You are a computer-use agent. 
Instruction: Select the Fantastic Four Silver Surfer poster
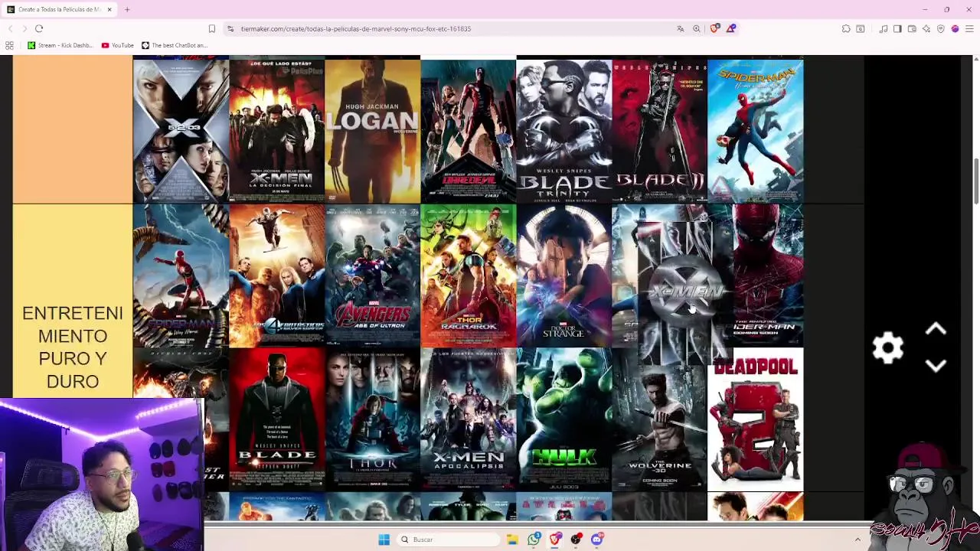276,275
